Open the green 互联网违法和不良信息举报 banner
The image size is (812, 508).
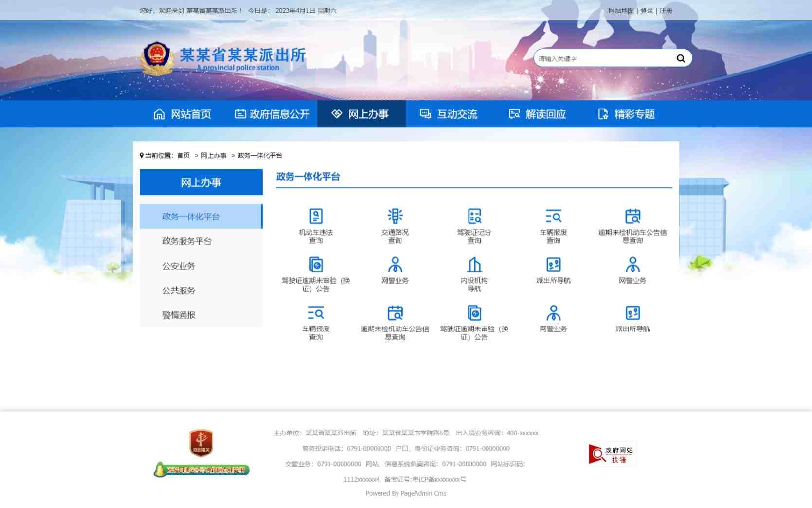[202, 470]
